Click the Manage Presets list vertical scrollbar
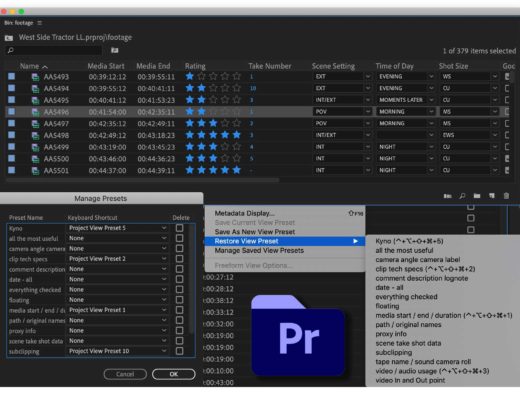The image size is (520, 400). [x=191, y=278]
